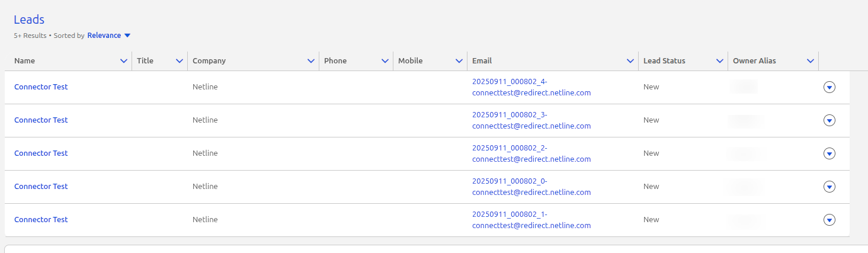The width and height of the screenshot is (868, 253).
Task: Change the Relevance sort order dropdown
Action: point(109,36)
